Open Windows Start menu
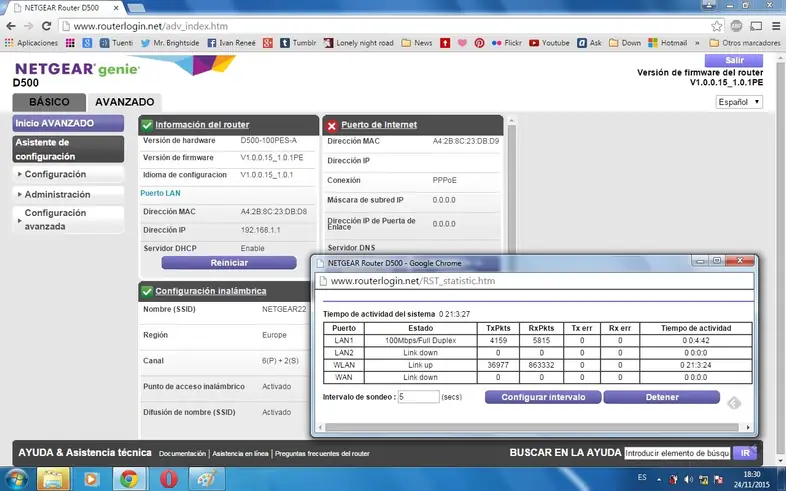The image size is (786, 491). pyautogui.click(x=16, y=479)
